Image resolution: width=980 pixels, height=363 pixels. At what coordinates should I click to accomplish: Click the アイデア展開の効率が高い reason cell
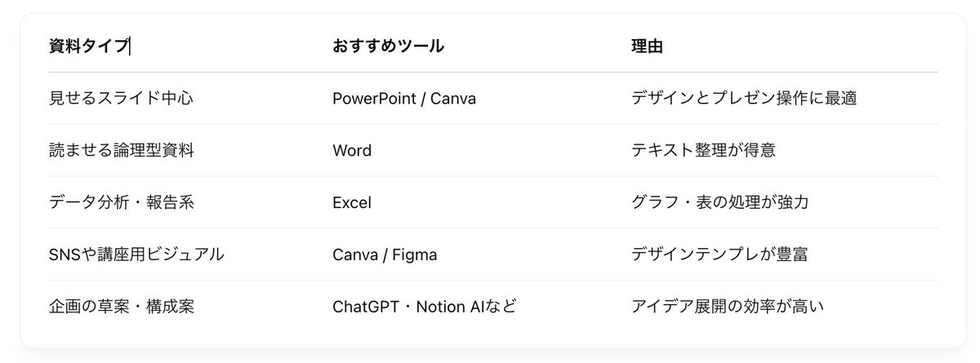pos(728,307)
